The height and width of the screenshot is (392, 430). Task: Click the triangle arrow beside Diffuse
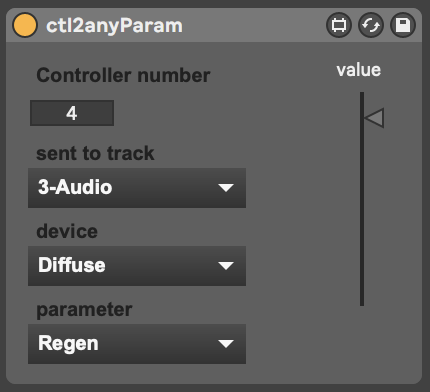pyautogui.click(x=226, y=266)
